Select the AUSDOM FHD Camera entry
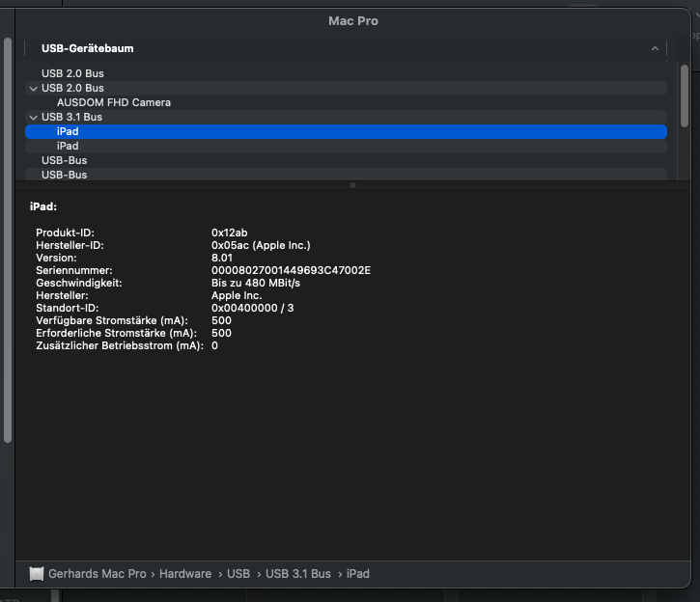Image resolution: width=700 pixels, height=602 pixels. coord(346,102)
